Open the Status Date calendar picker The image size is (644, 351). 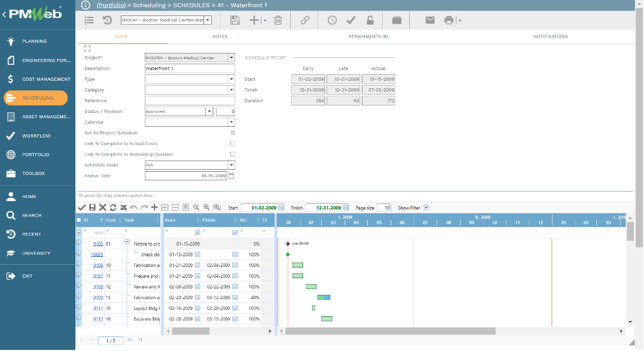[231, 175]
